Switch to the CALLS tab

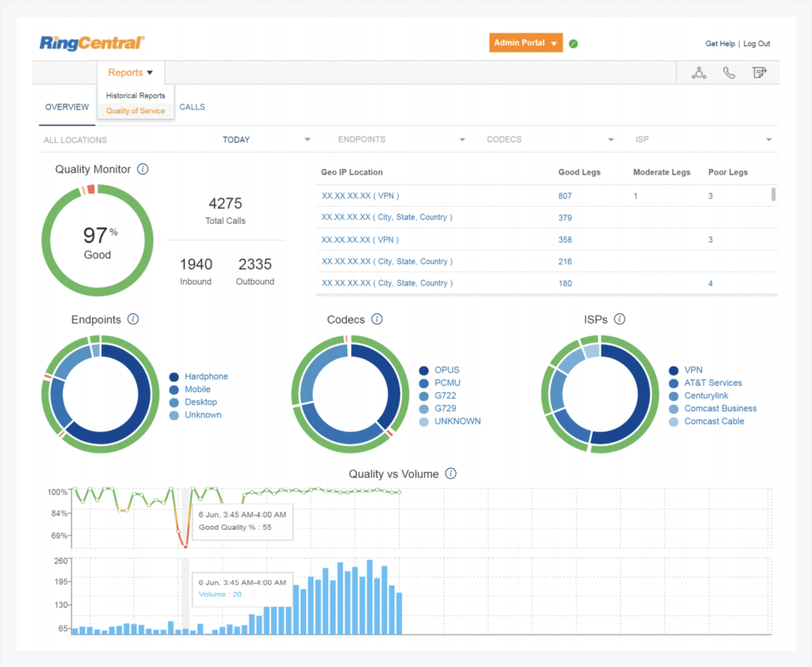[x=192, y=107]
